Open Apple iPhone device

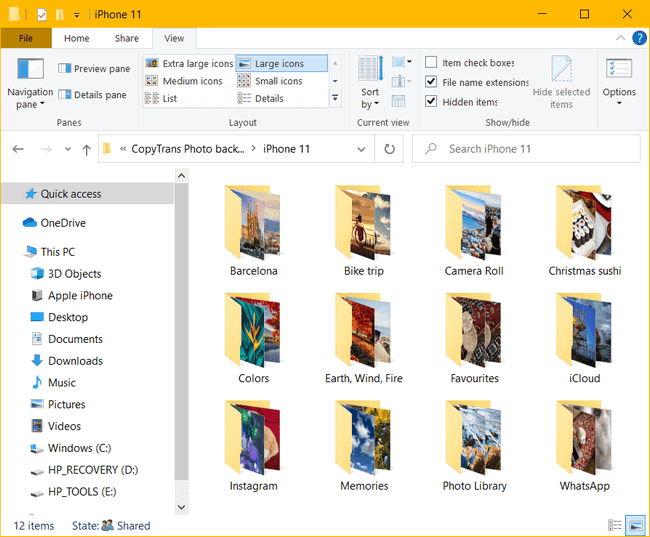coord(72,295)
